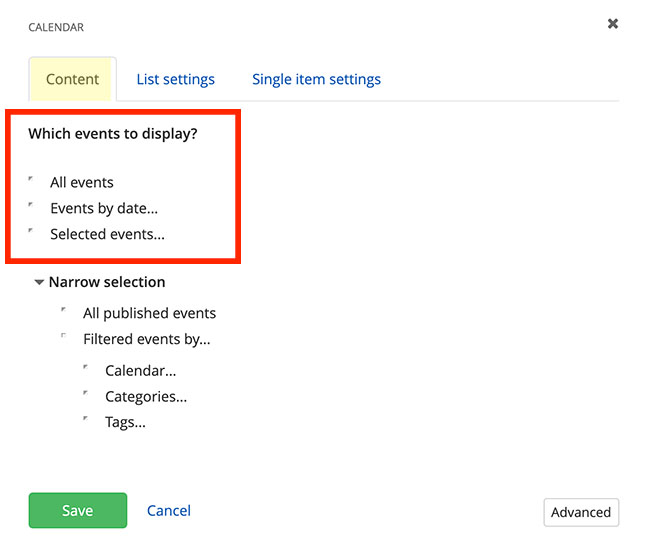Tick the Calendar... filter checkbox
The width and height of the screenshot is (650, 546).
(x=87, y=368)
